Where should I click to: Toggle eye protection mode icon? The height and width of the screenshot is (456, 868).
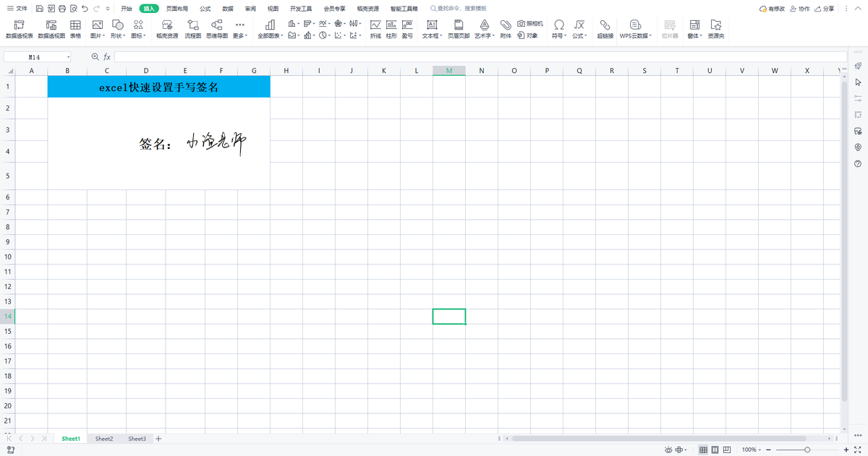pyautogui.click(x=669, y=449)
